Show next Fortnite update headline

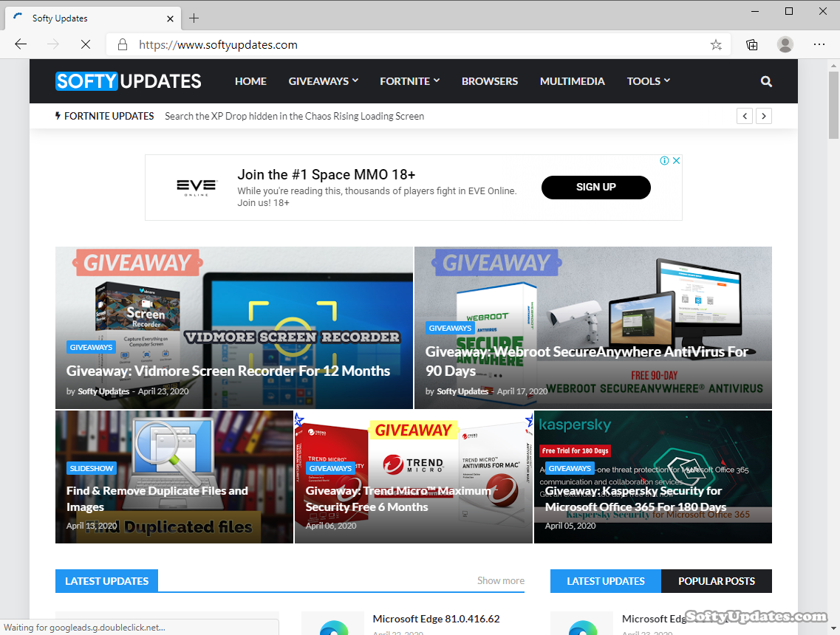point(764,116)
